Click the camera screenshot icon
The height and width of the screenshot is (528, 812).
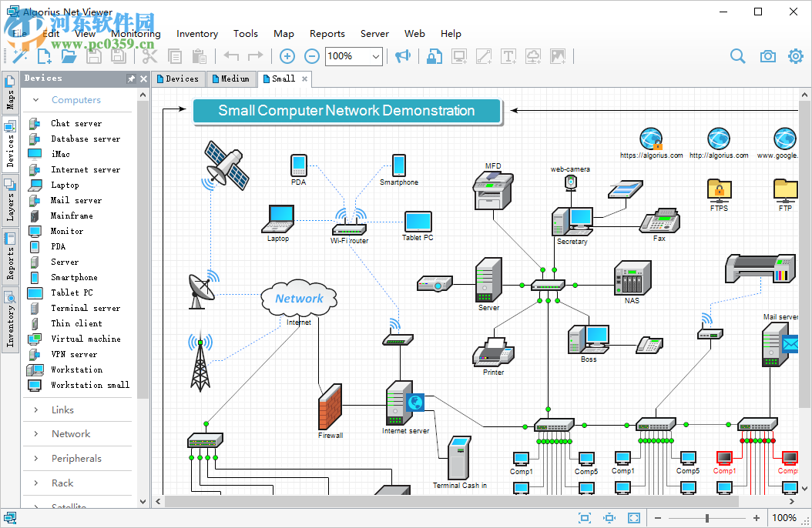pyautogui.click(x=767, y=56)
